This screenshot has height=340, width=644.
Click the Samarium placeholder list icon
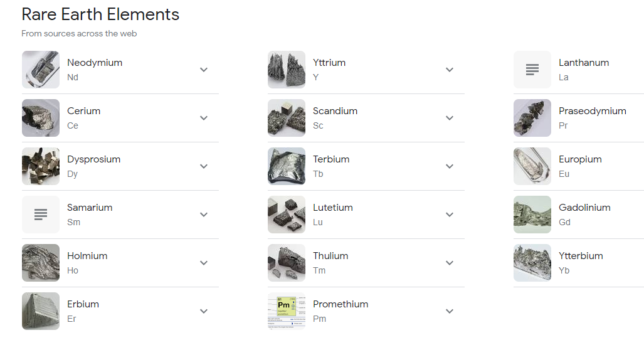tap(40, 215)
